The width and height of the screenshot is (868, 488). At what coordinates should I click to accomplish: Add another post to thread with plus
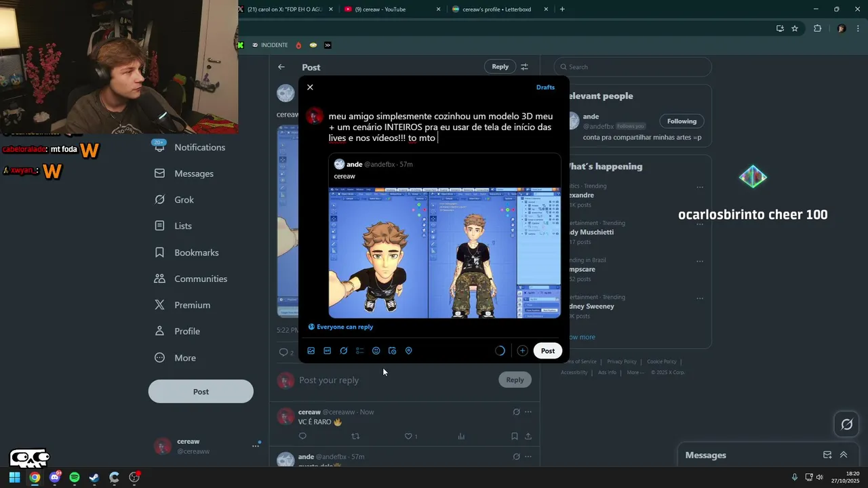point(522,351)
